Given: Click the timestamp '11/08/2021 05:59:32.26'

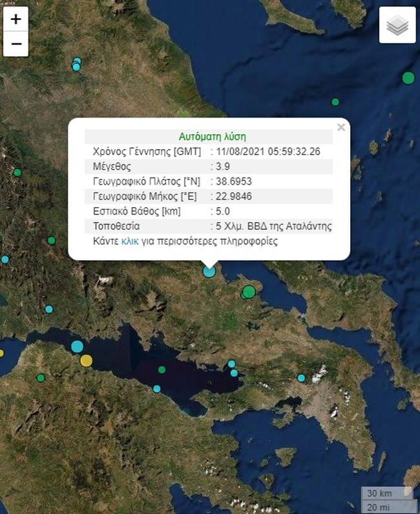Looking at the screenshot, I should pyautogui.click(x=268, y=152).
